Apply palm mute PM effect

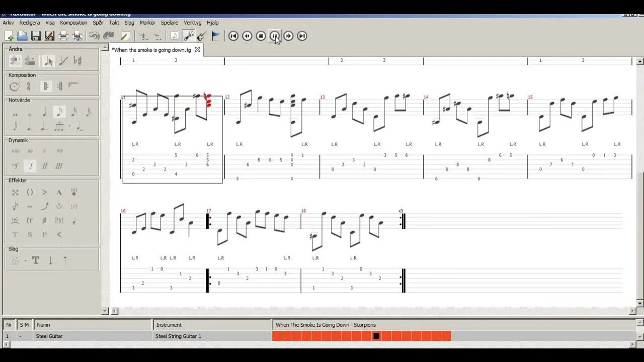point(59,221)
